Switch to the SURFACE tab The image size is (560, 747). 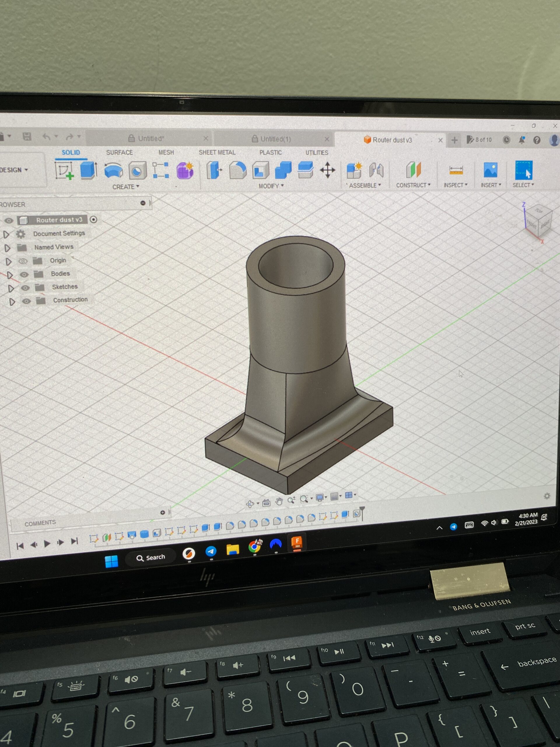pyautogui.click(x=120, y=152)
